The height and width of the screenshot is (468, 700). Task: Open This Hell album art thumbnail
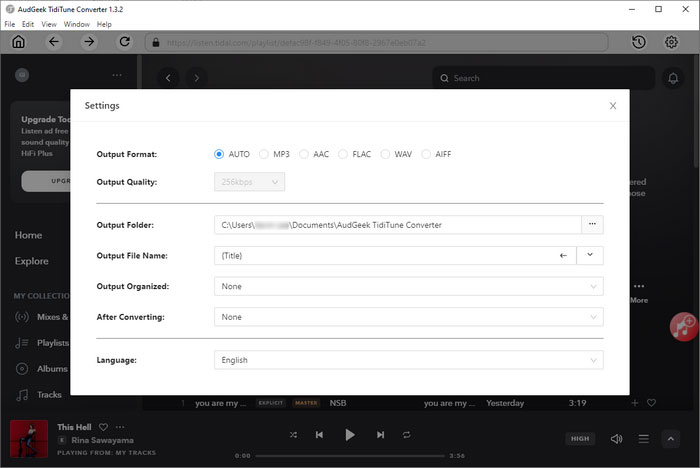tap(29, 439)
